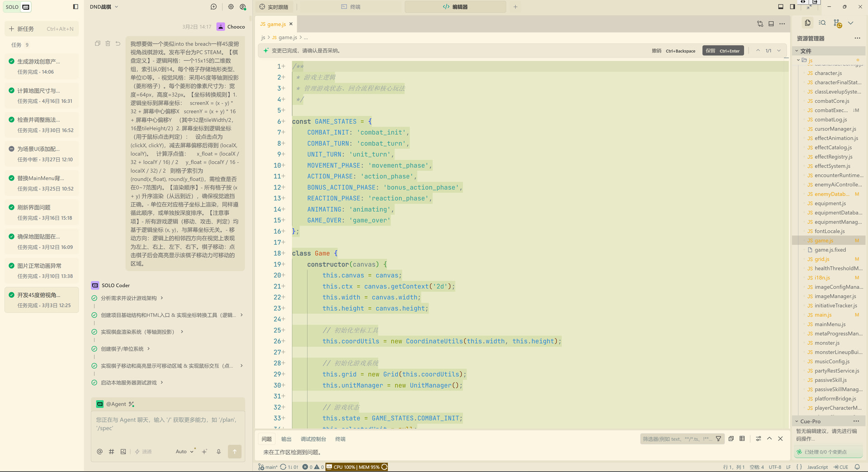Screen dimensions: 868x472
Task: Copy the user message with copy icon
Action: click(x=98, y=43)
